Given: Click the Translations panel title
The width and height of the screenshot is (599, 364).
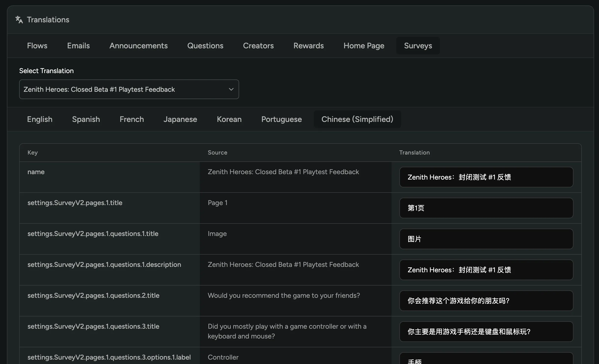Looking at the screenshot, I should [48, 20].
